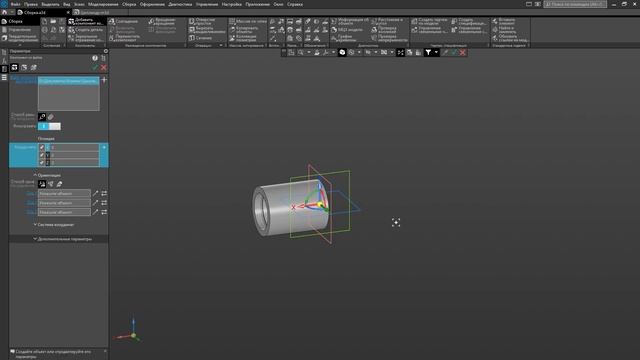The width and height of the screenshot is (640, 360).
Task: Click the Добавить компонент из файла button
Action: 86,21
